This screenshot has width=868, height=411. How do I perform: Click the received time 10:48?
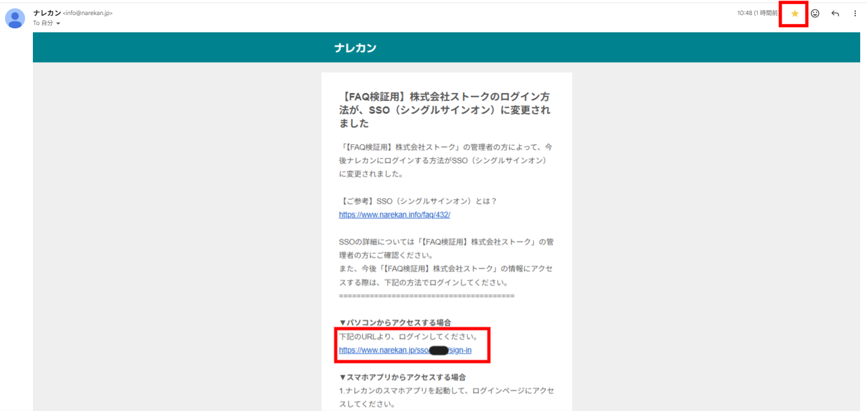[744, 13]
